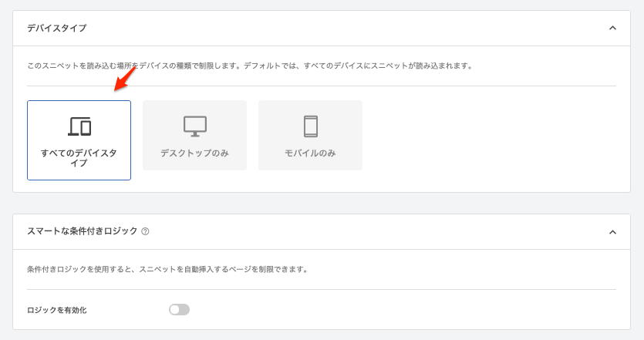Click the スマートな条件付きロジック heading text
The height and width of the screenshot is (340, 644).
[83, 231]
